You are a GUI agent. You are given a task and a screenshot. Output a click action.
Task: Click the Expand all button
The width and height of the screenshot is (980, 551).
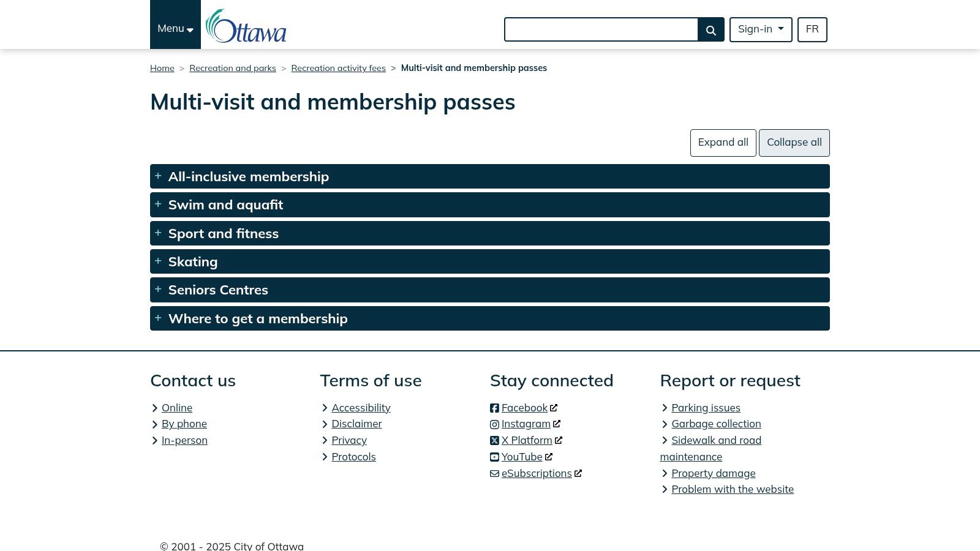point(723,143)
